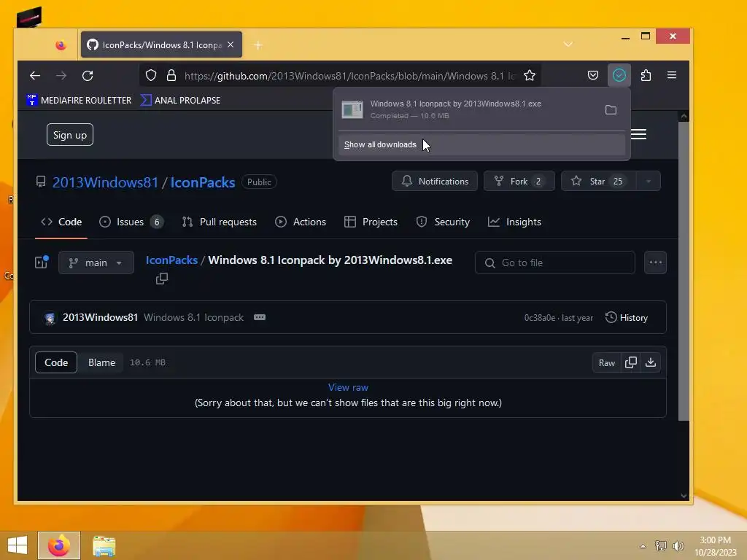This screenshot has width=747, height=560.
Task: Open the Firefox extensions puzzle icon
Action: point(646,75)
